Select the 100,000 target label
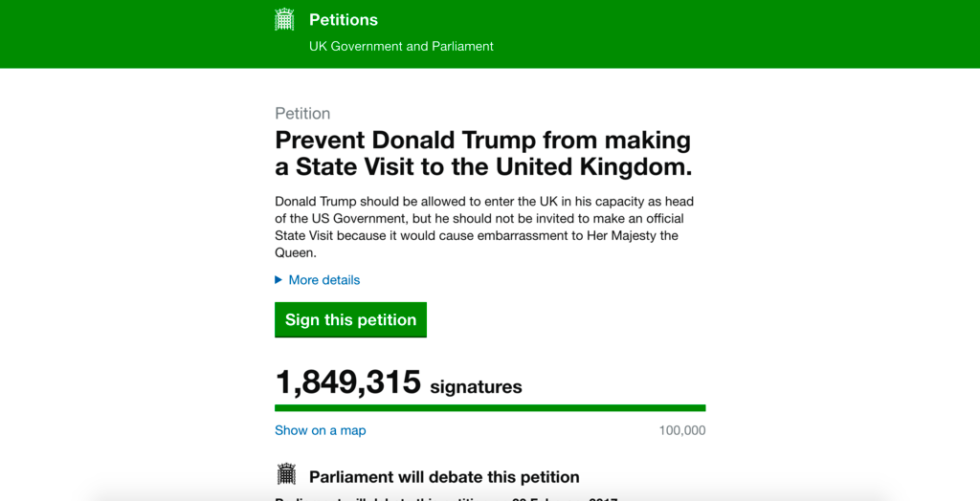Screen dimensions: 980x501 click(681, 430)
